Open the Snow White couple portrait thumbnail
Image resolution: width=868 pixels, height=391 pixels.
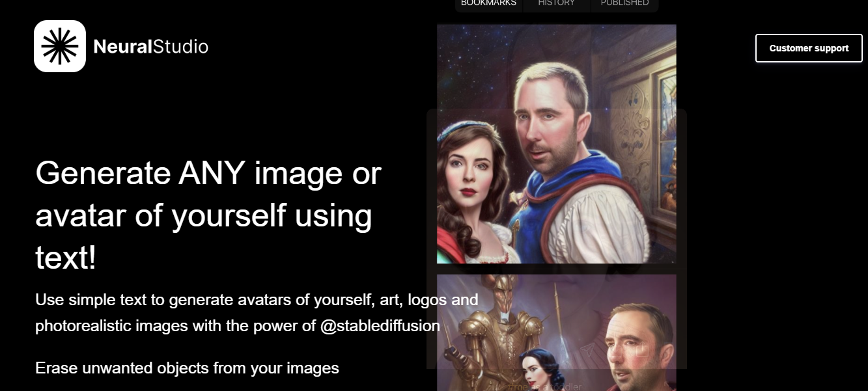click(557, 144)
